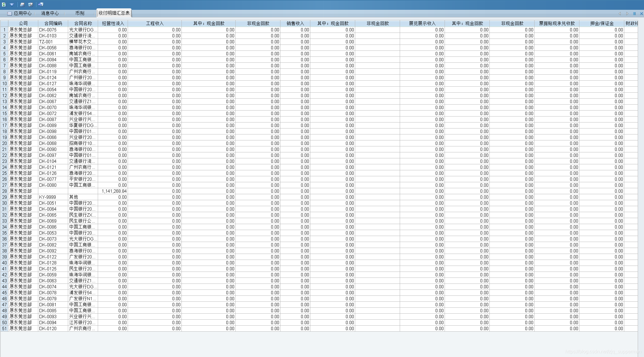Click the 工程收入 column header
This screenshot has height=357, width=644.
pyautogui.click(x=155, y=23)
